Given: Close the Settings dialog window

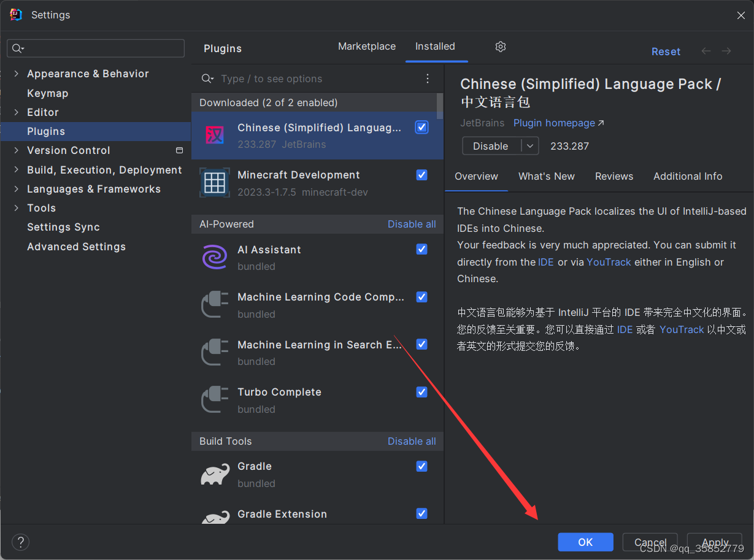Looking at the screenshot, I should [741, 15].
